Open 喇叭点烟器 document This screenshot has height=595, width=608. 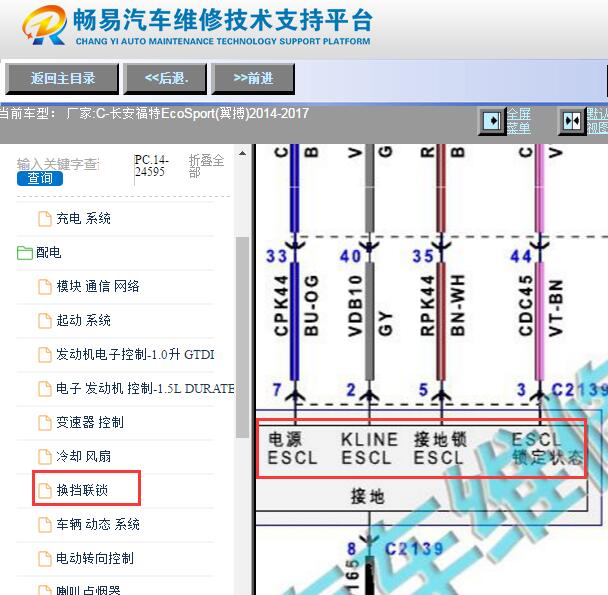pos(88,590)
